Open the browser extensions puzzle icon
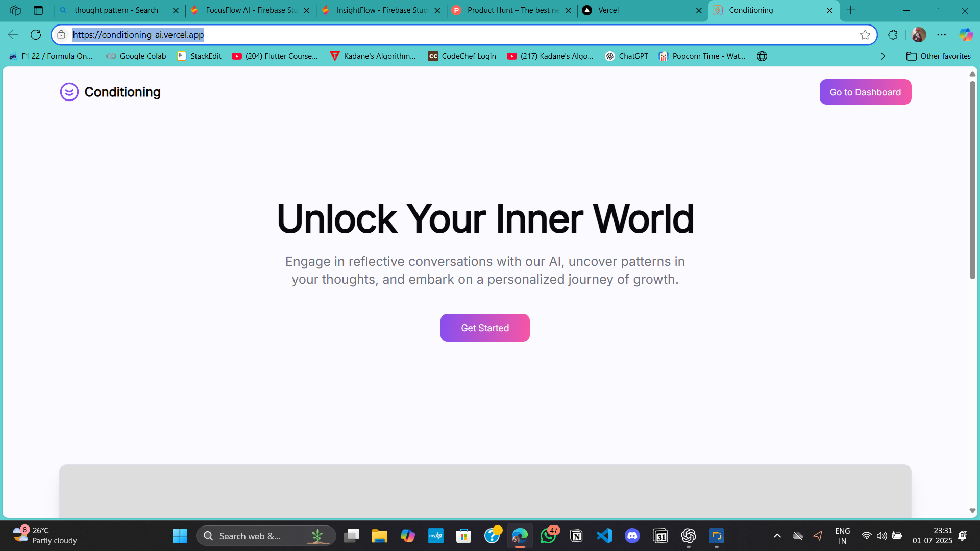This screenshot has height=551, width=980. [x=893, y=35]
